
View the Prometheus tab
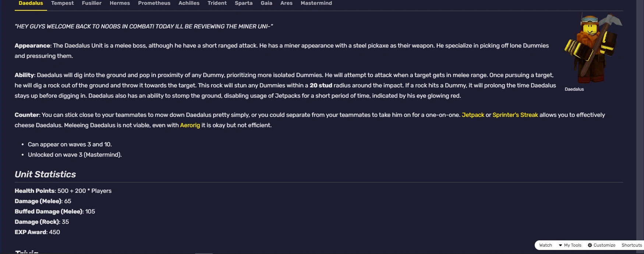coord(154,3)
